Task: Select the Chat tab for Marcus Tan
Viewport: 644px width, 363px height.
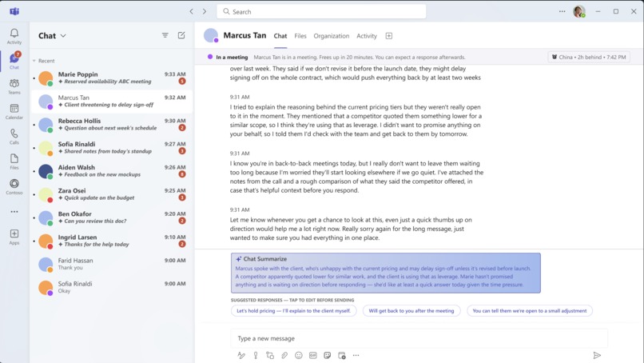Action: click(280, 36)
